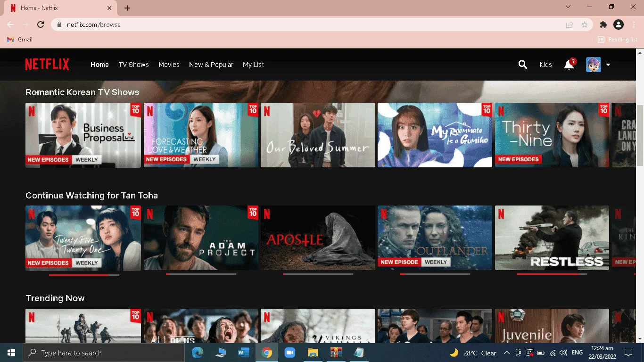Click the 28°C Clear weather widget

coord(473,353)
